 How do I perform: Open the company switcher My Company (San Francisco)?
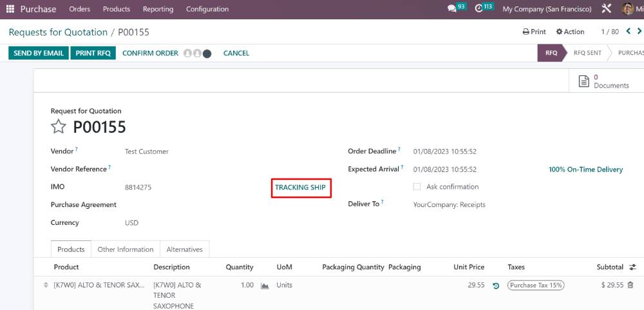(547, 9)
